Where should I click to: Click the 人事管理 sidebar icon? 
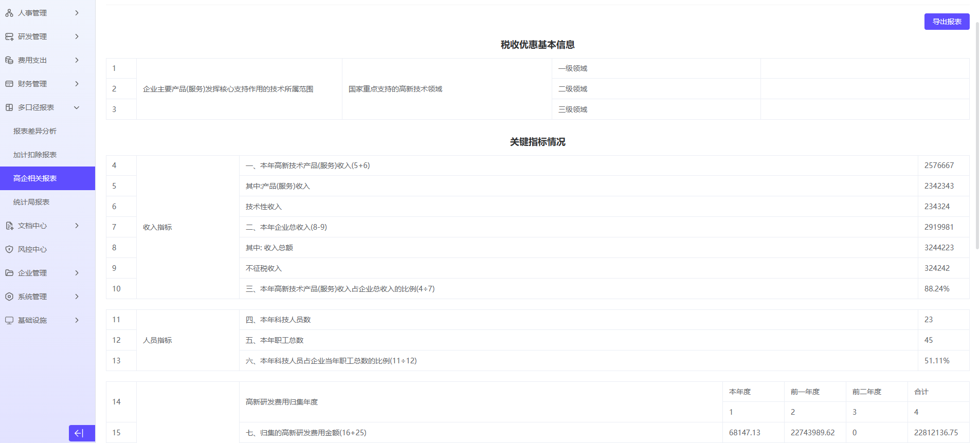point(9,13)
